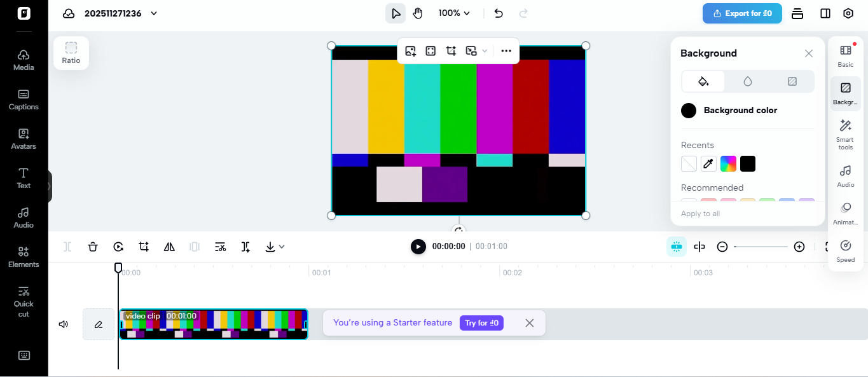Screen dimensions: 868x377
Task: Flip the clip with mirror icon
Action: [x=169, y=247]
